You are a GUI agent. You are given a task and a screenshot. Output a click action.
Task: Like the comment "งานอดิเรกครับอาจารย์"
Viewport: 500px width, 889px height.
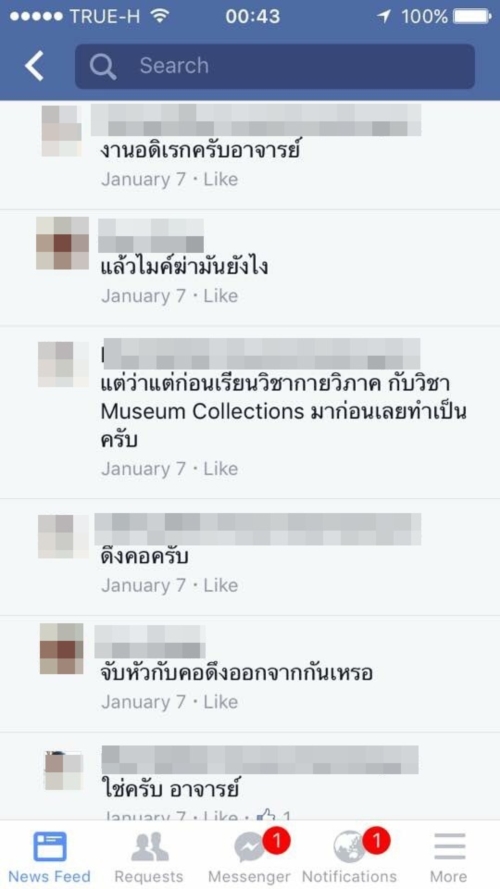[x=221, y=180]
